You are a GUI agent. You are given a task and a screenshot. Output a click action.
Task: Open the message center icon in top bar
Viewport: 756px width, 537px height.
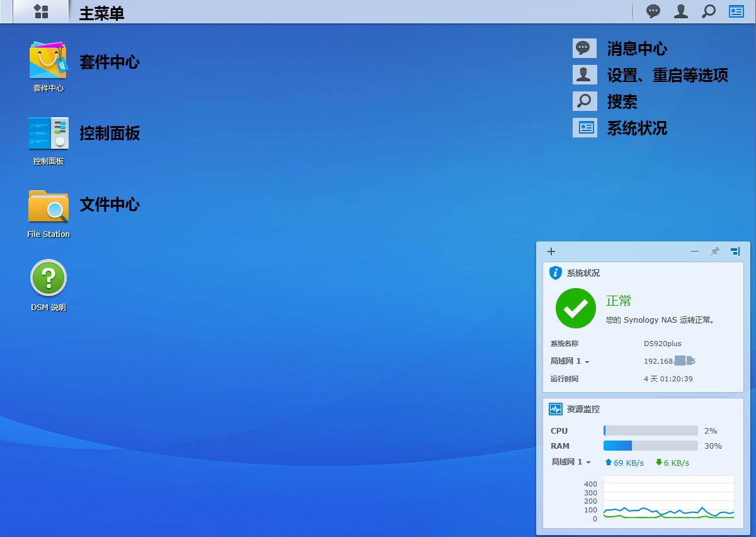[653, 11]
